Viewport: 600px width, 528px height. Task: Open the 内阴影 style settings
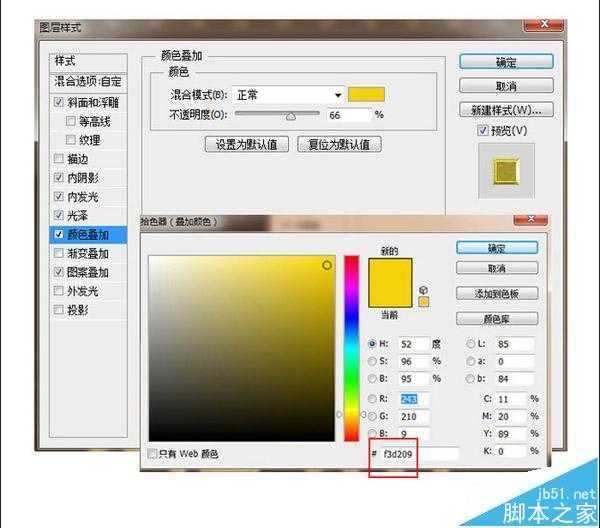pyautogui.click(x=83, y=178)
